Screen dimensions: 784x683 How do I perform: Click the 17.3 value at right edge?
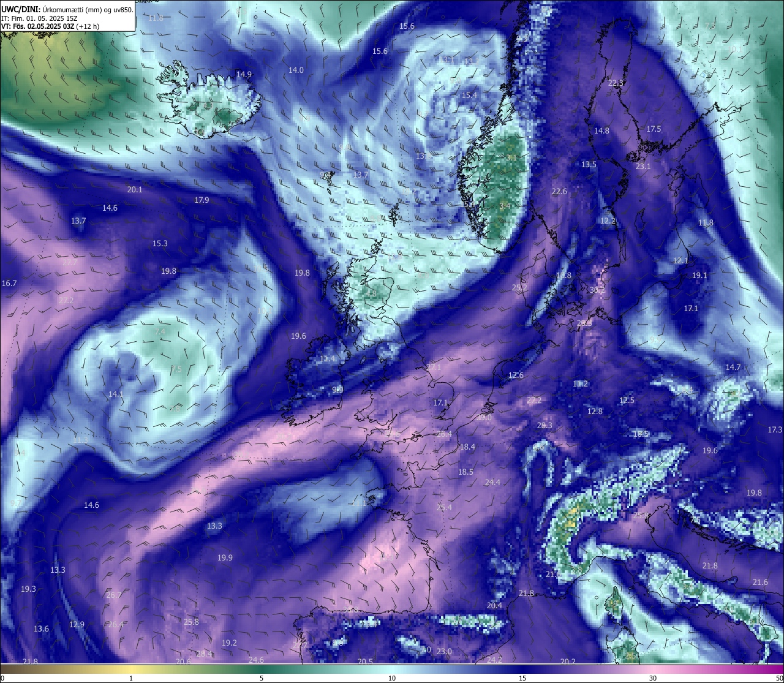pos(775,430)
